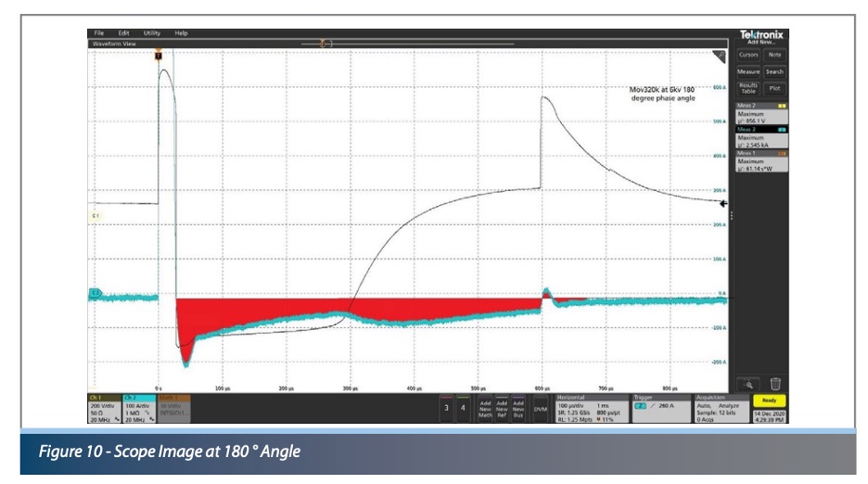Click the Results Table button
The height and width of the screenshot is (484, 868).
pyautogui.click(x=747, y=89)
